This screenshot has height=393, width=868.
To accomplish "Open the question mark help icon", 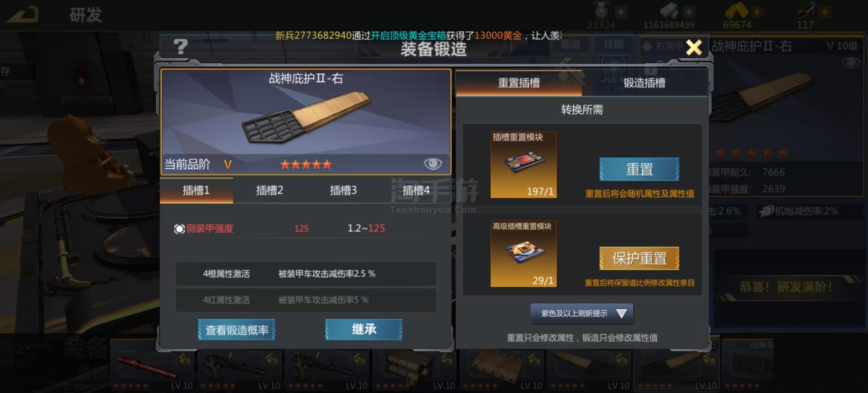I will (180, 46).
